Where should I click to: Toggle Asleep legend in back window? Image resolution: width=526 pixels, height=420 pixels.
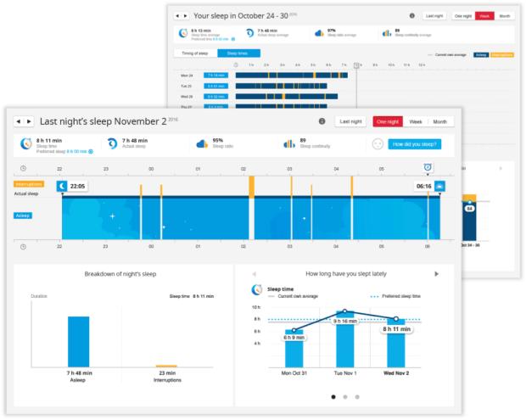tap(481, 54)
